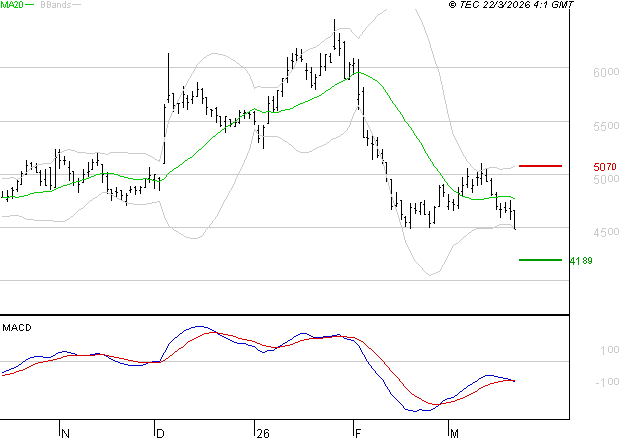The width and height of the screenshot is (627, 440).
Task: Click the 26 year axis label
Action: [263, 434]
